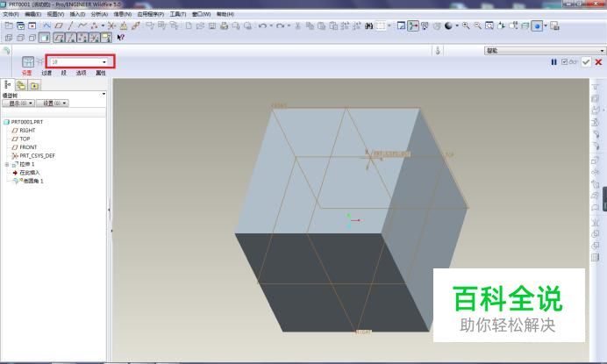
Task: Open the chamfer dimension value dropdown
Action: click(x=104, y=62)
